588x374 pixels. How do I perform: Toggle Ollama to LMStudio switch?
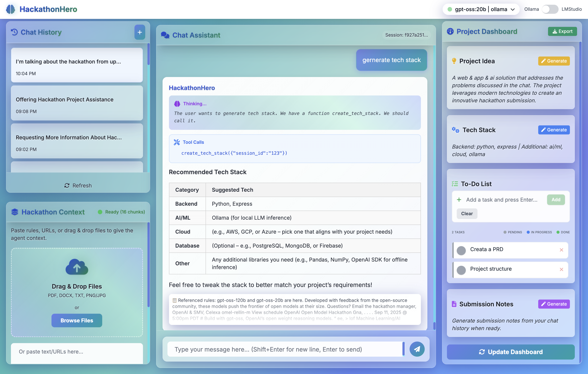click(x=550, y=9)
